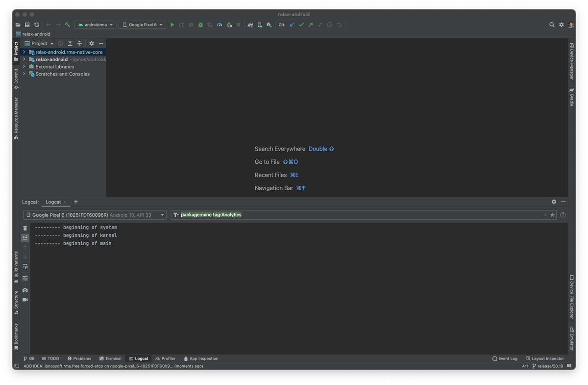The width and height of the screenshot is (588, 385).
Task: Toggle Scroll to the End in Logcat
Action: [x=25, y=237]
